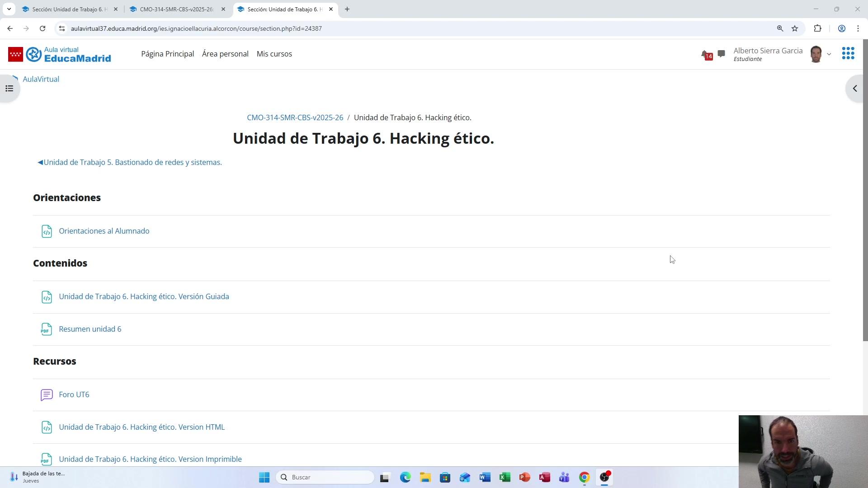Click the Windows taskbar Buscar search box
The width and height of the screenshot is (868, 488).
pos(325,477)
